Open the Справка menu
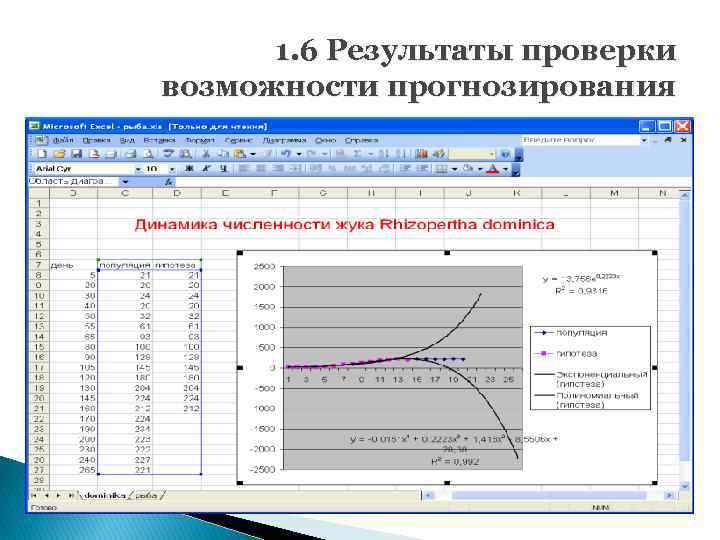Screen dimensions: 720x540 coord(361,140)
